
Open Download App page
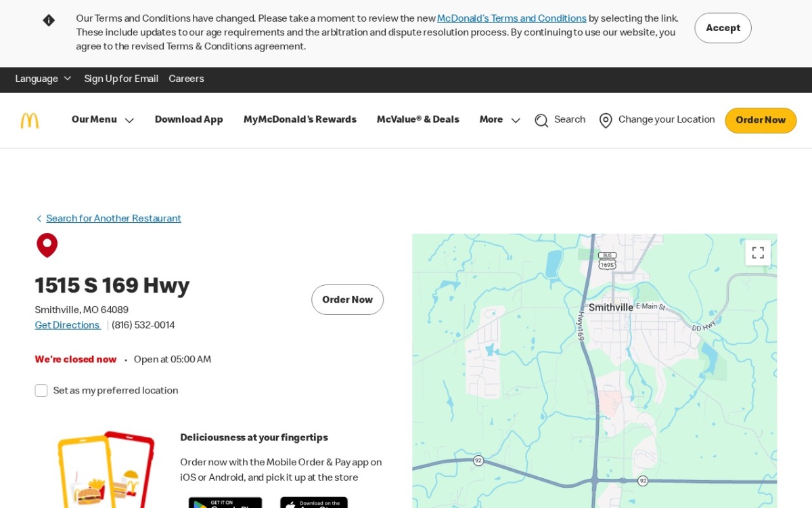(189, 120)
